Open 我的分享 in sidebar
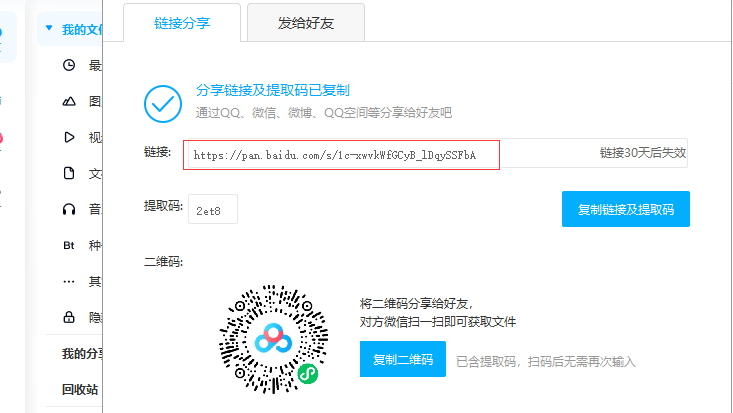Viewport: 733px width, 413px height. pos(82,354)
